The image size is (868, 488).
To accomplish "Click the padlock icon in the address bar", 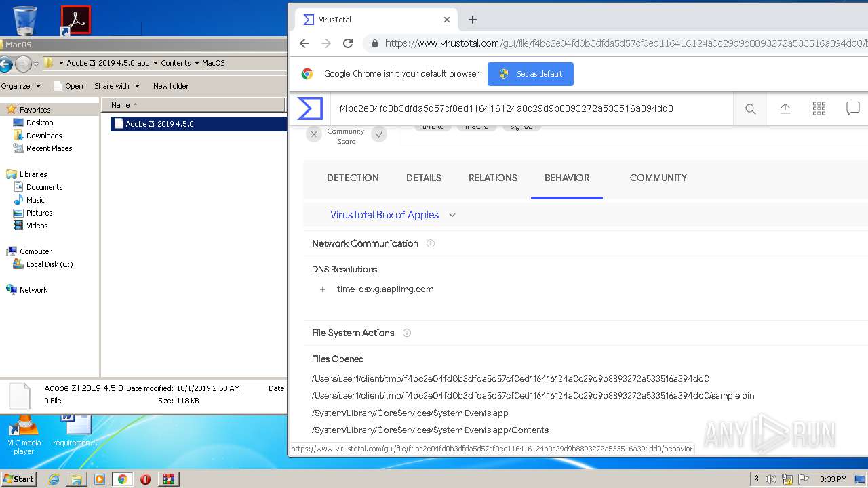I will pyautogui.click(x=374, y=43).
